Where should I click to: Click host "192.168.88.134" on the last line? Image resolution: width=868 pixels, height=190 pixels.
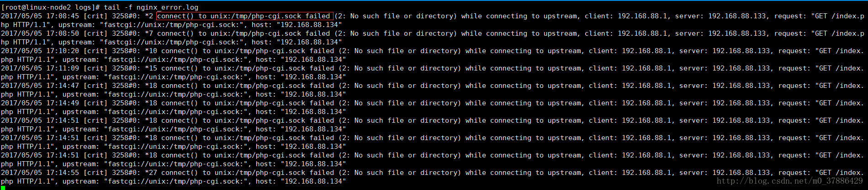(313, 181)
